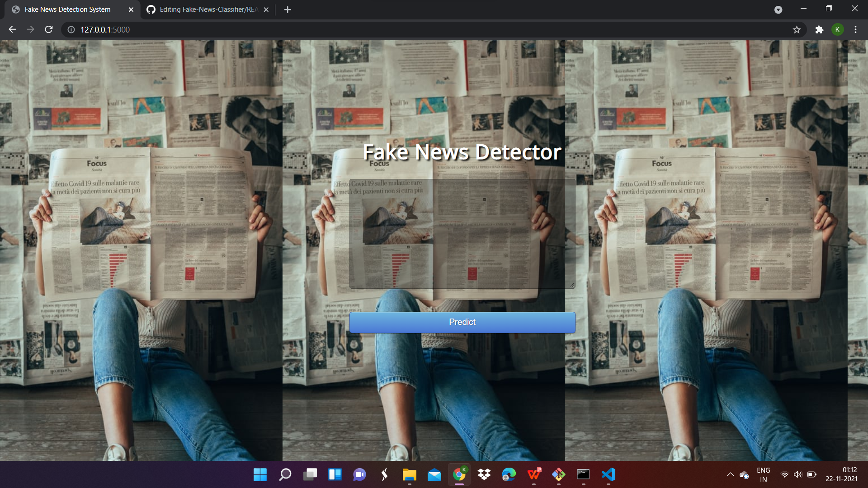Launch Dropbox from the taskbar
Screen dimensions: 868x488
(484, 475)
